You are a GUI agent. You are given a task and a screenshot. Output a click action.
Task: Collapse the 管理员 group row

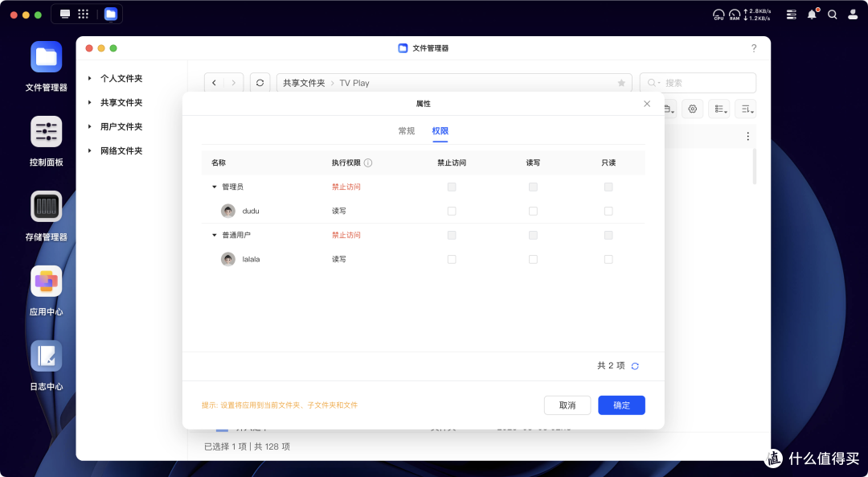point(215,187)
